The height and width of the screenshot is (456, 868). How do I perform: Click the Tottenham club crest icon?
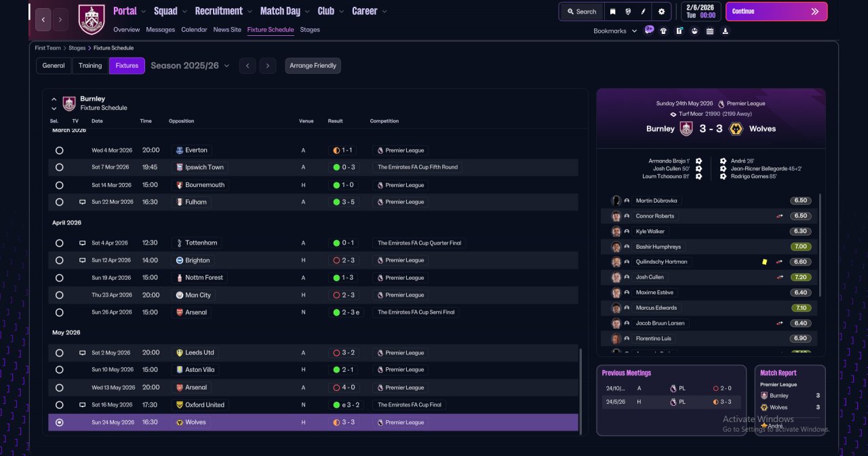coord(179,243)
